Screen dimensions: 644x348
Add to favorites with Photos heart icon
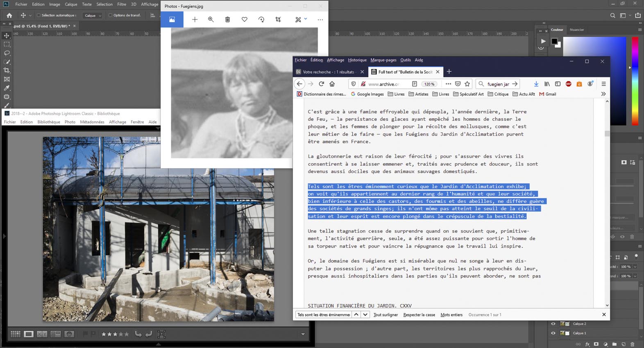245,20
